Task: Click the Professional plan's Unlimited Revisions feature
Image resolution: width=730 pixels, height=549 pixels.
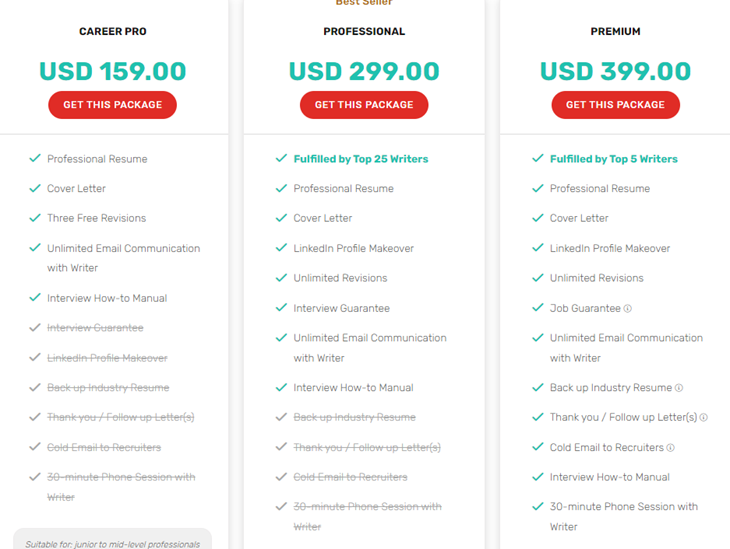Action: pos(340,278)
